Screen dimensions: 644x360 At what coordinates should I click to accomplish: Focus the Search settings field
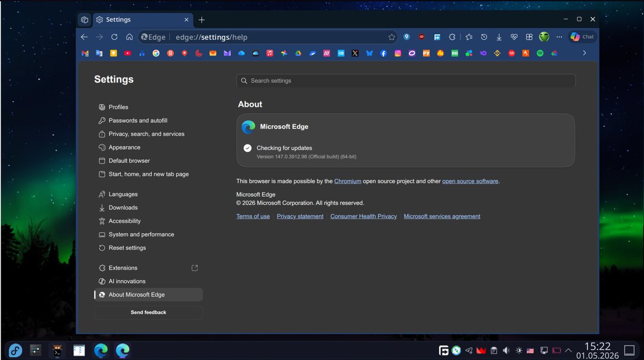coord(406,81)
